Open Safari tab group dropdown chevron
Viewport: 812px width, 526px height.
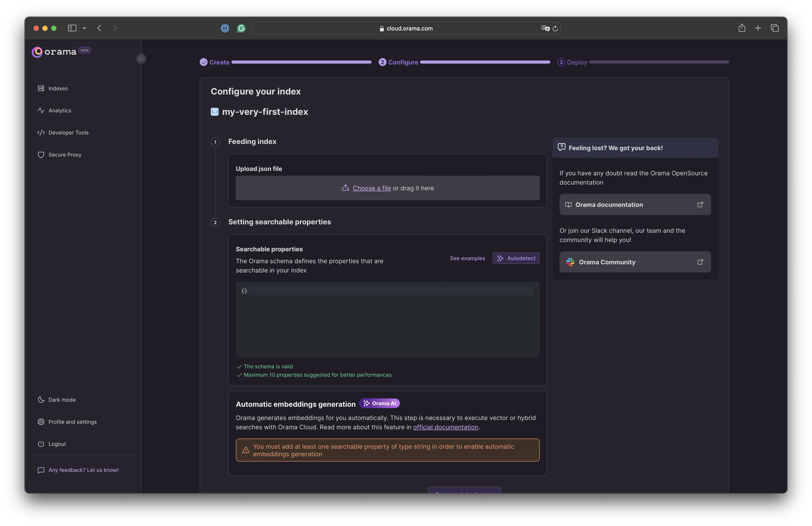click(84, 28)
